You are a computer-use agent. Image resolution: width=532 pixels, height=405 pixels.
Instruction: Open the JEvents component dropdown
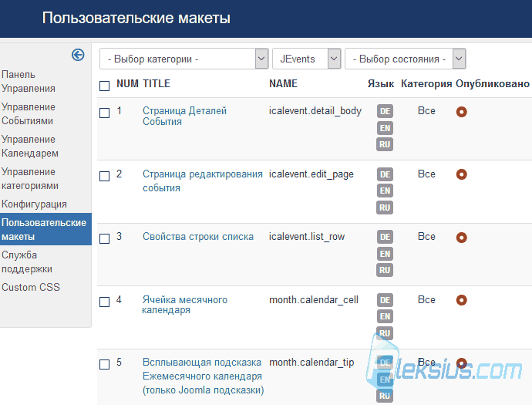(306, 59)
